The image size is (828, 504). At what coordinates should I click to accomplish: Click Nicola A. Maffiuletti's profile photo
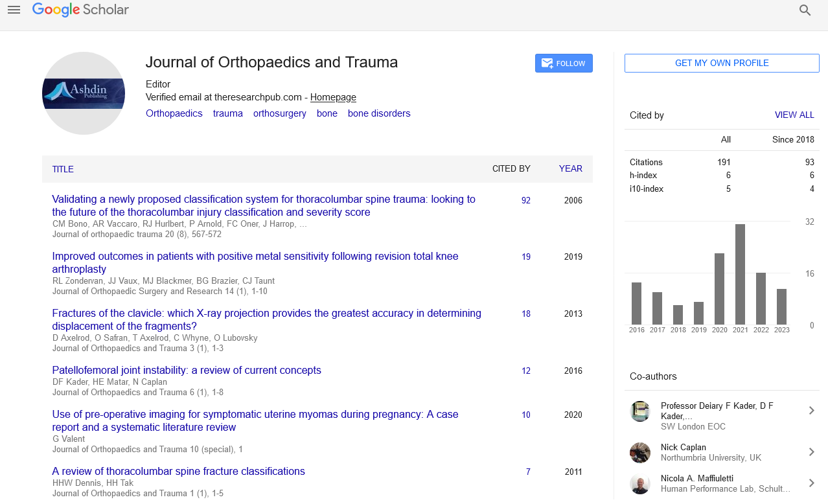640,483
